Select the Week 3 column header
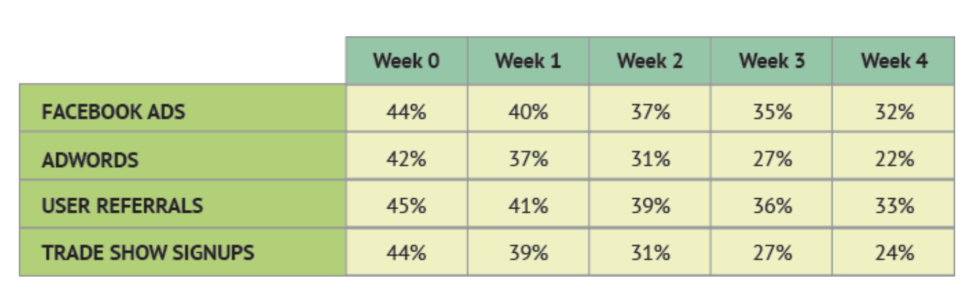This screenshot has width=980, height=302. (772, 61)
